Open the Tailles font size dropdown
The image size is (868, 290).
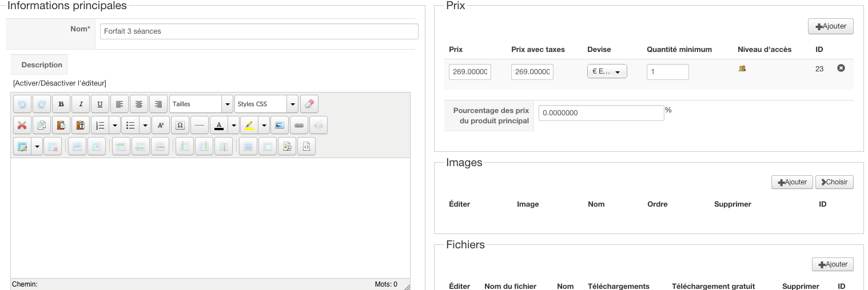point(228,104)
